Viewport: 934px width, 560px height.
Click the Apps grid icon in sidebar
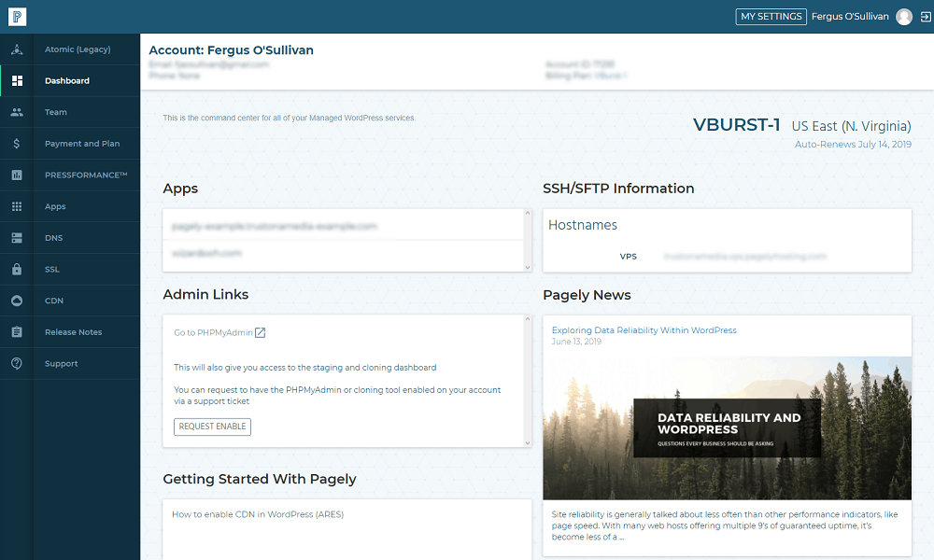point(17,206)
